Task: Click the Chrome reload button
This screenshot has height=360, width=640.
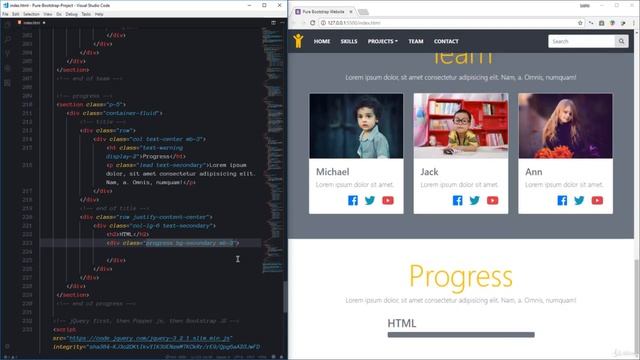Action: (x=313, y=23)
